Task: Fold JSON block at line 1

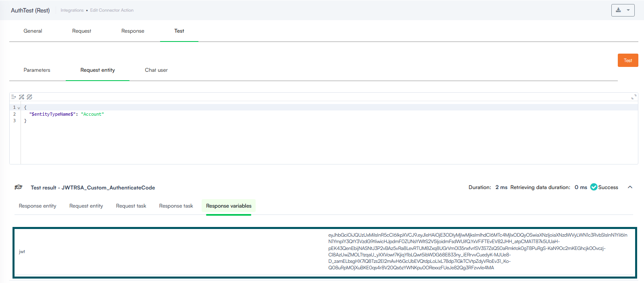Action: pyautogui.click(x=19, y=108)
